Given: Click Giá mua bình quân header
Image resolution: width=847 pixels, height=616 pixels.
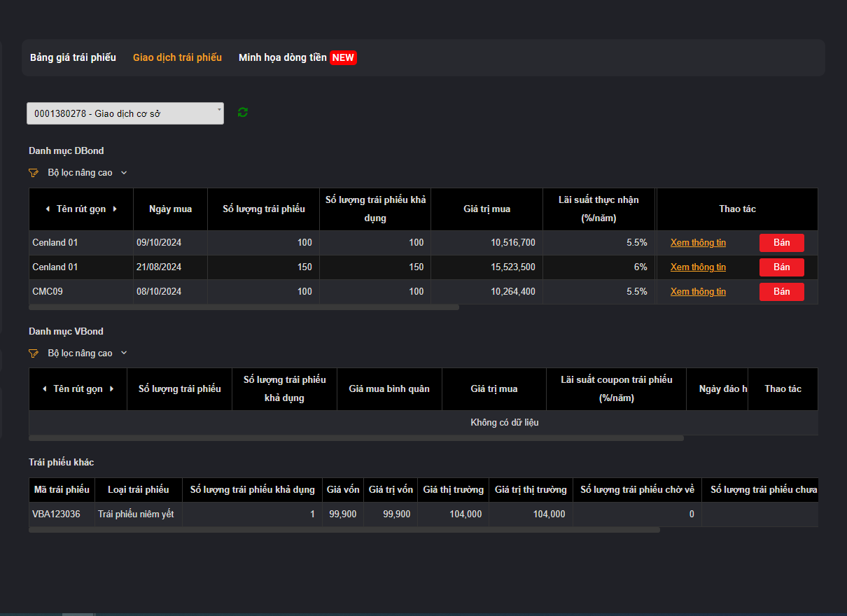Looking at the screenshot, I should (x=389, y=389).
